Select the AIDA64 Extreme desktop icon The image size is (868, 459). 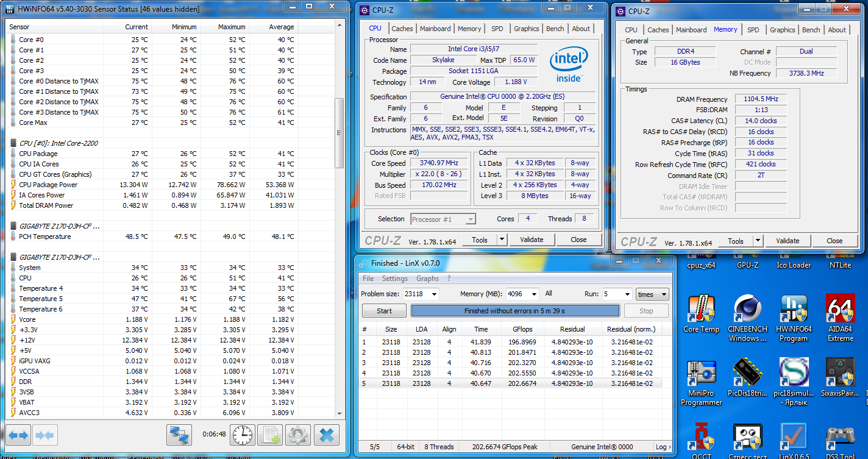(x=840, y=318)
